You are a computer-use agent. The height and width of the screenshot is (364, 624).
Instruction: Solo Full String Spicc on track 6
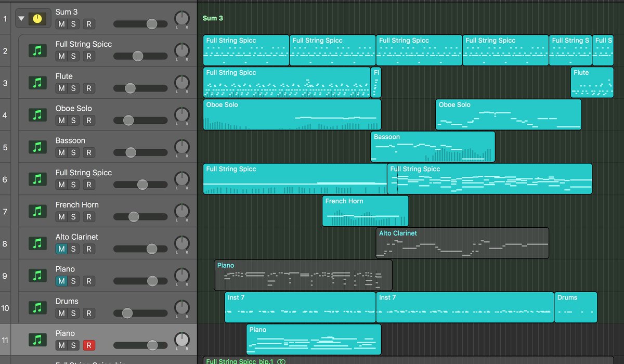[73, 185]
